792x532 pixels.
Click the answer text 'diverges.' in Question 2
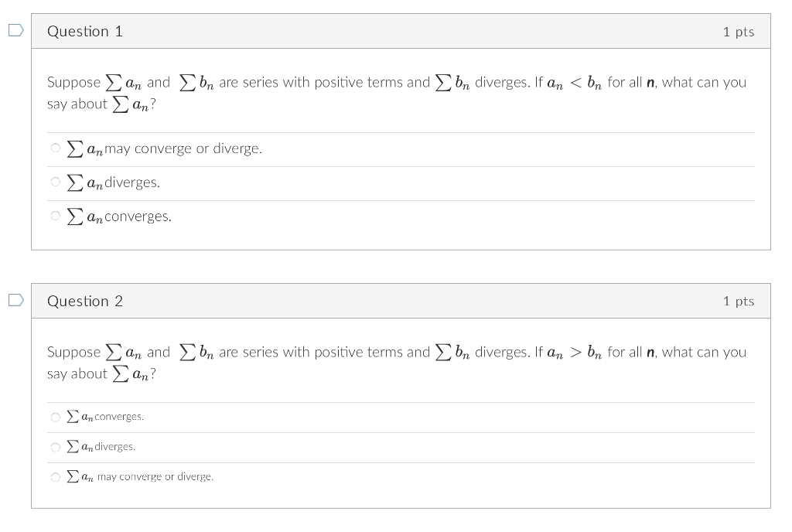coord(115,447)
